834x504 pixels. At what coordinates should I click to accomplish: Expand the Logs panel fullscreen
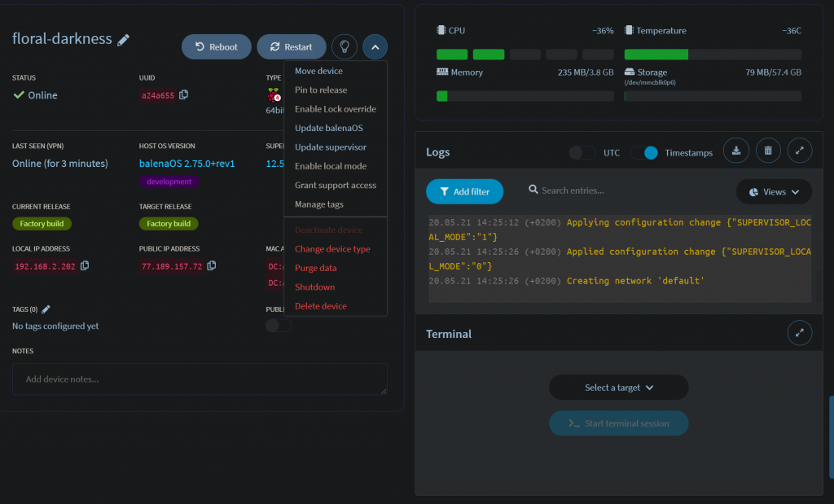pyautogui.click(x=800, y=151)
